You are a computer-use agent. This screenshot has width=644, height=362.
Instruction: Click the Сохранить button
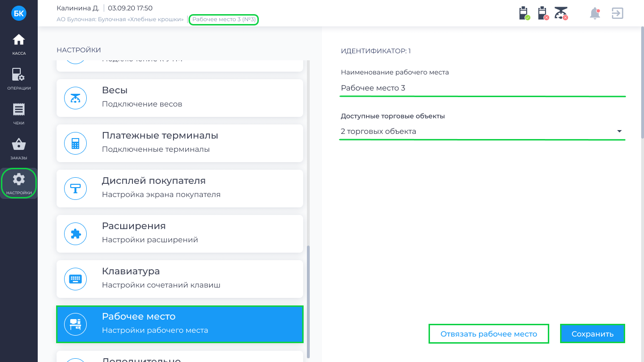tap(593, 334)
